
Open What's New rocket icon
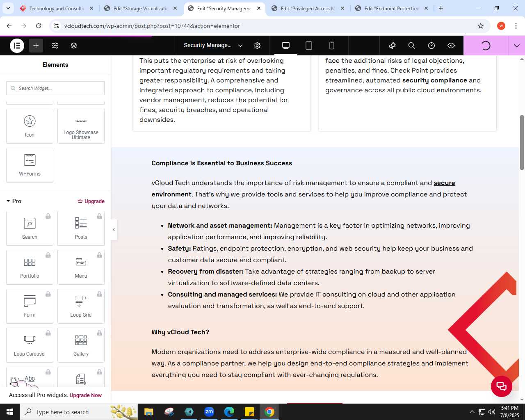[x=392, y=46]
